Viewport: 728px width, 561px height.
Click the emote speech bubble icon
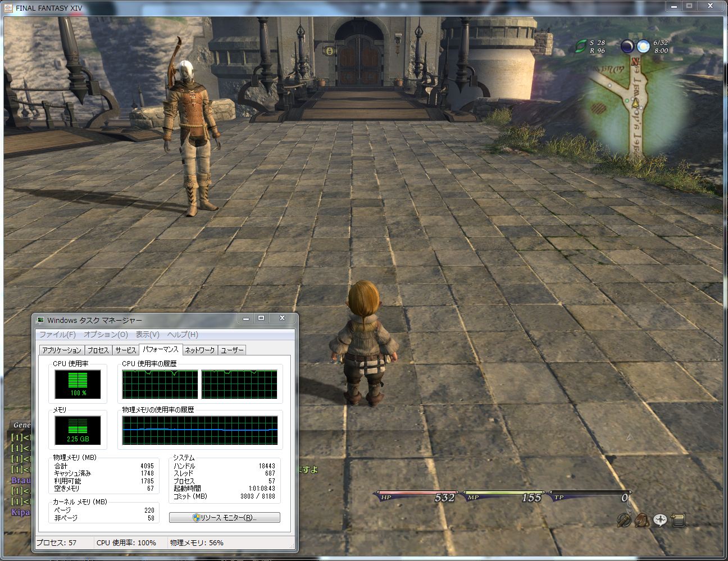(x=660, y=520)
